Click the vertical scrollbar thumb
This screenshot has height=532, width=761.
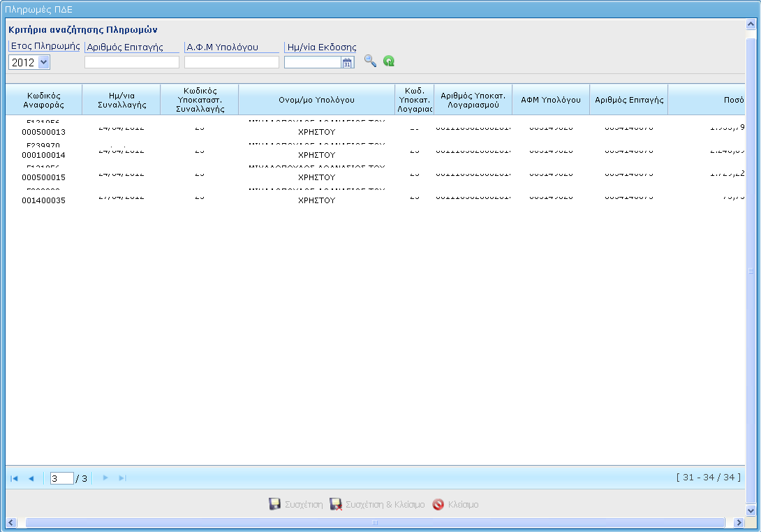(x=751, y=271)
